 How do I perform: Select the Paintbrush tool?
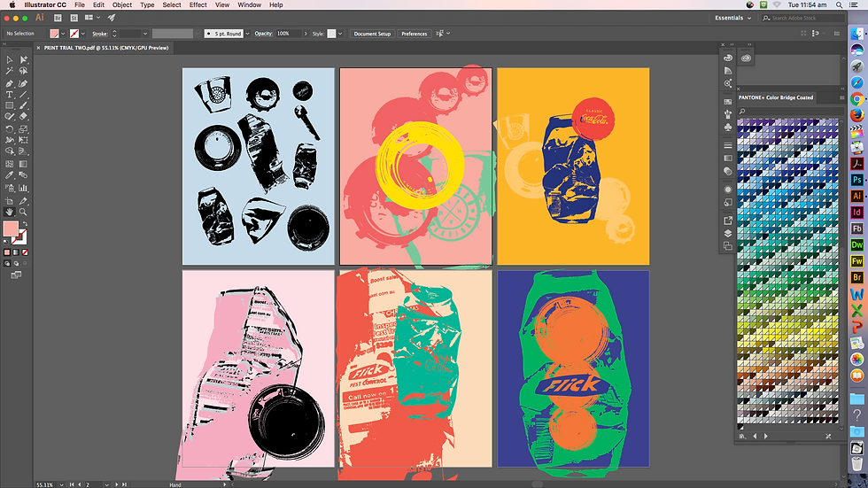[23, 105]
